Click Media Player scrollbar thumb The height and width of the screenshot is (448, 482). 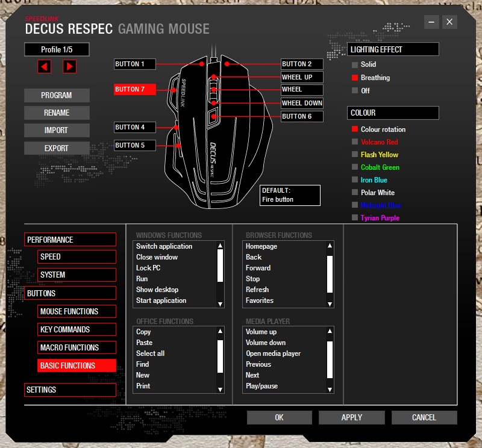pos(330,359)
